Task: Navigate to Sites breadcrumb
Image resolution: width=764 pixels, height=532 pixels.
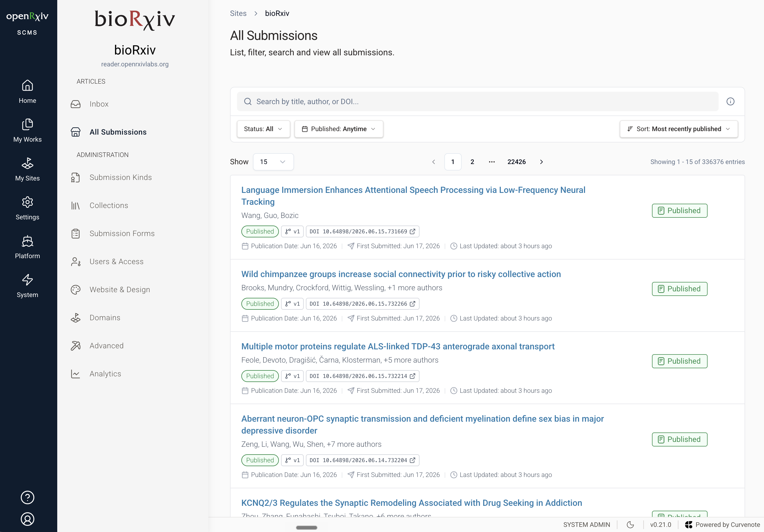Action: pyautogui.click(x=238, y=13)
